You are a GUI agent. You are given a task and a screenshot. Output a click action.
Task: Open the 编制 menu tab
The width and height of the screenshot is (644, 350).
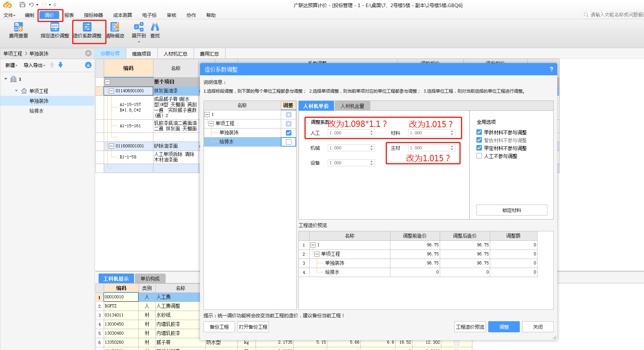30,15
